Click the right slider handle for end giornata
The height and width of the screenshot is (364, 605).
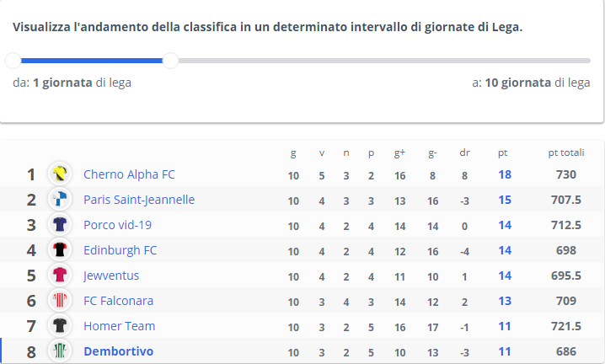coord(170,61)
